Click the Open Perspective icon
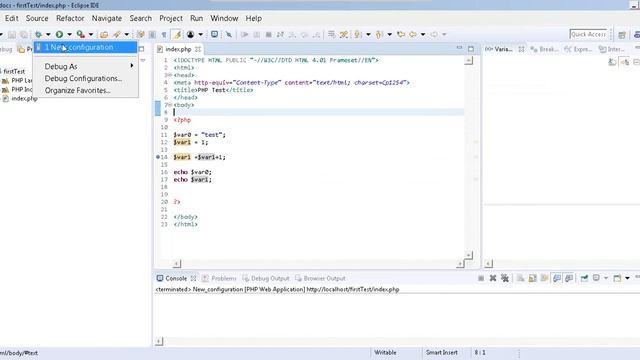 coord(622,35)
